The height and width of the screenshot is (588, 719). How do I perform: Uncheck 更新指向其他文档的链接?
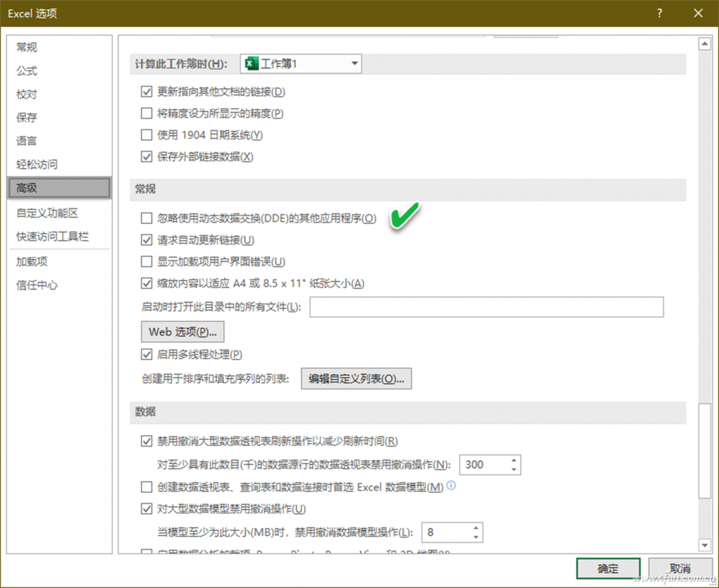click(x=147, y=91)
